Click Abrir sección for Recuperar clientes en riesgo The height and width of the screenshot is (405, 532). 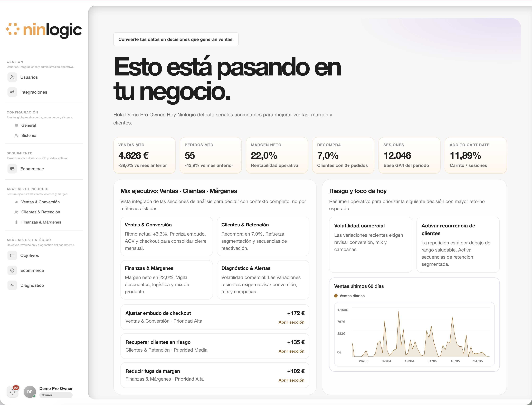tap(291, 351)
